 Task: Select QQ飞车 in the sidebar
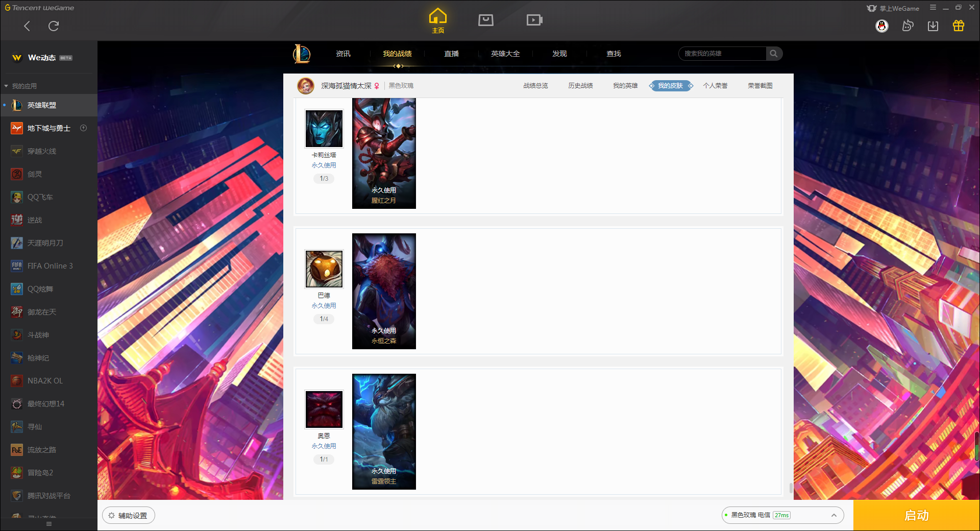48,197
